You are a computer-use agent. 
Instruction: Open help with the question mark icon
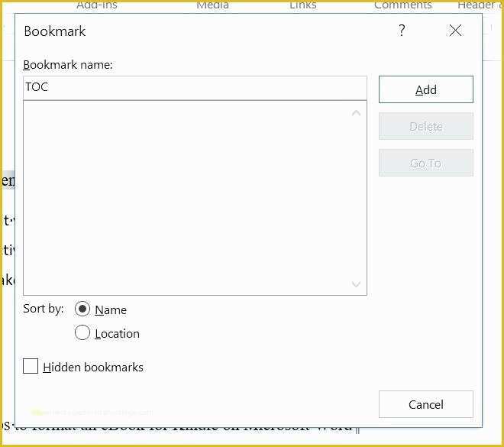(402, 31)
